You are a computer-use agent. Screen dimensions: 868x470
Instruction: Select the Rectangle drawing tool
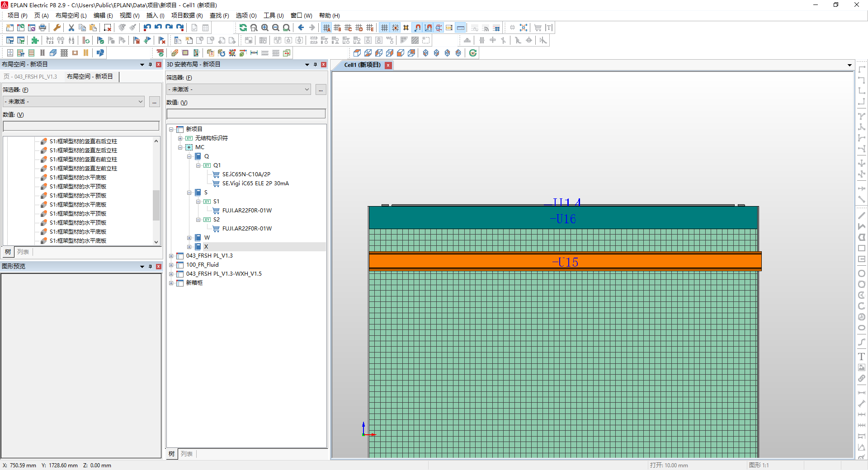tap(862, 248)
